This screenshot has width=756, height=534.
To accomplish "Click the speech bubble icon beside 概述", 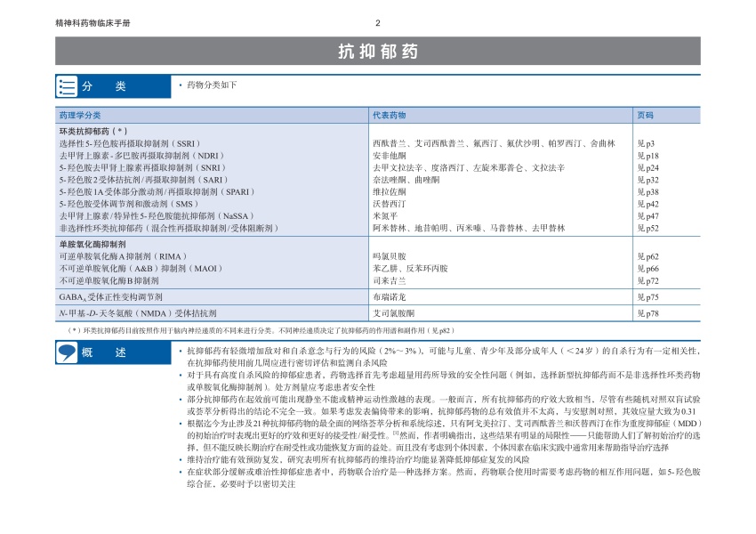I will pyautogui.click(x=67, y=352).
